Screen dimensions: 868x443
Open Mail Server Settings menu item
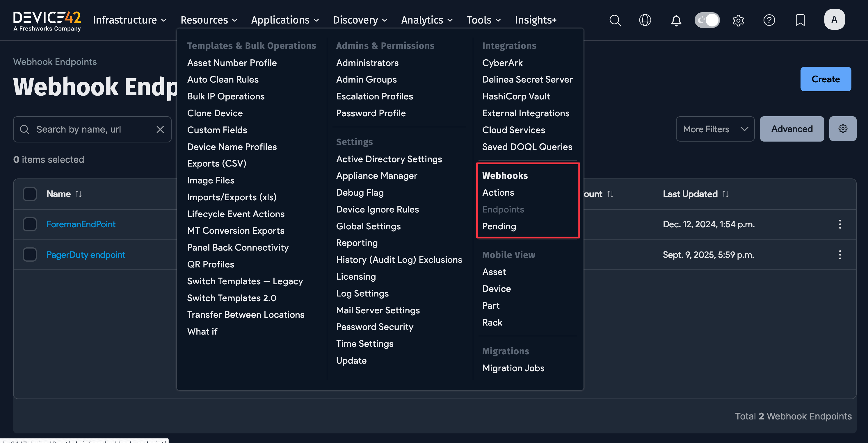pyautogui.click(x=378, y=310)
